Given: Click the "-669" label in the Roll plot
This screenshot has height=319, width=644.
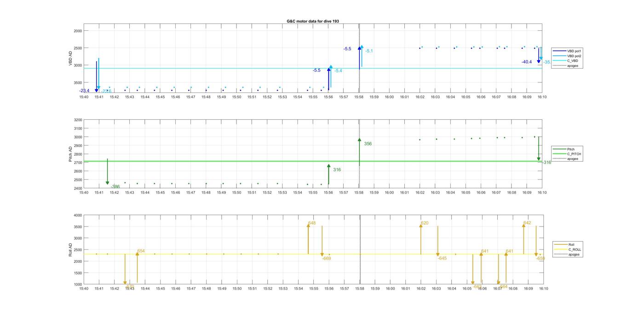Looking at the screenshot, I should [326, 259].
